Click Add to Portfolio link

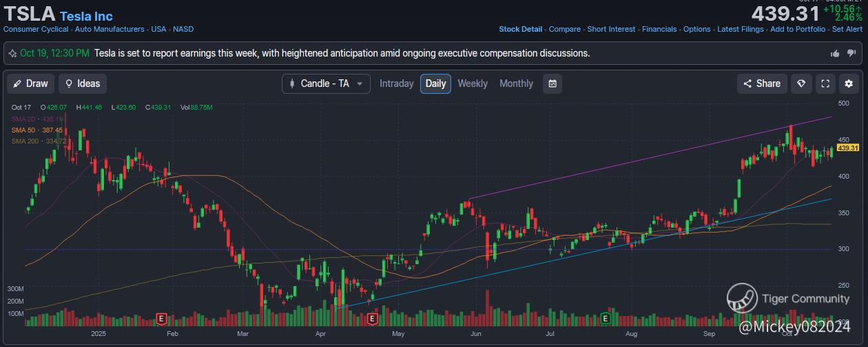(798, 30)
